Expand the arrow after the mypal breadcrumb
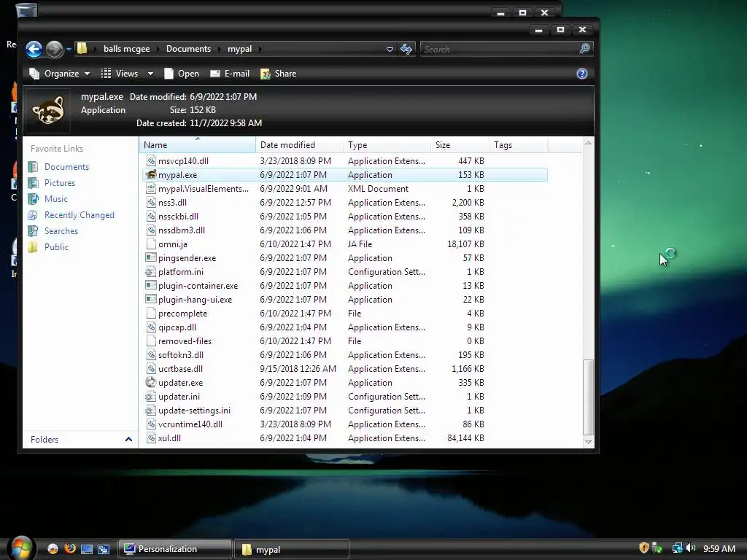 260,49
